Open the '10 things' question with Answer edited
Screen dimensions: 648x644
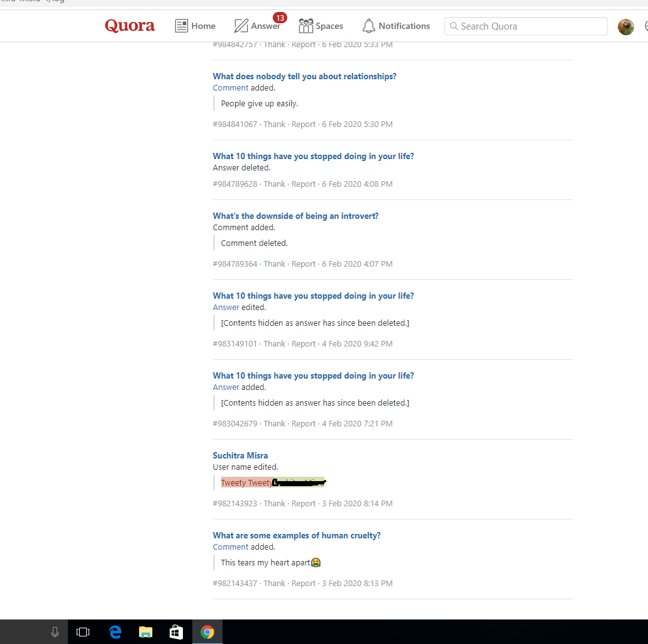[x=313, y=296]
